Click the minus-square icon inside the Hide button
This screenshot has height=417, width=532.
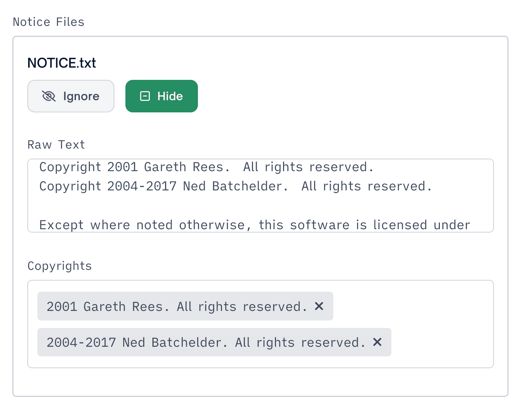(x=145, y=96)
